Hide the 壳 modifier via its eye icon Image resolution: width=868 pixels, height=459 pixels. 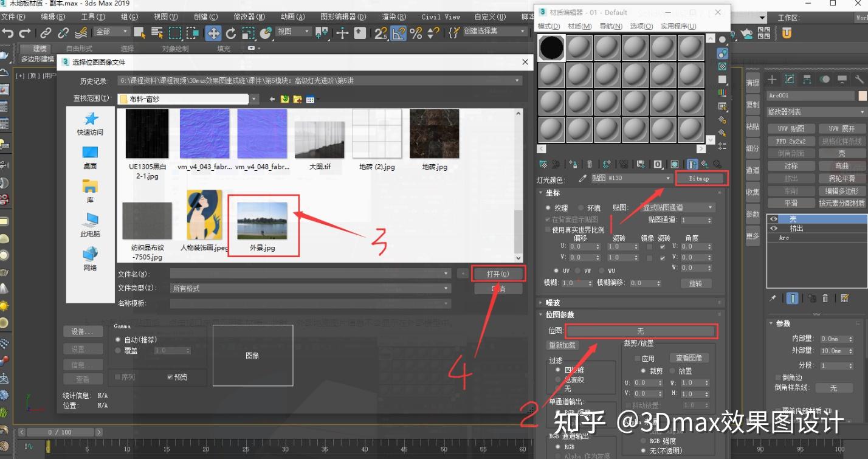pos(774,219)
